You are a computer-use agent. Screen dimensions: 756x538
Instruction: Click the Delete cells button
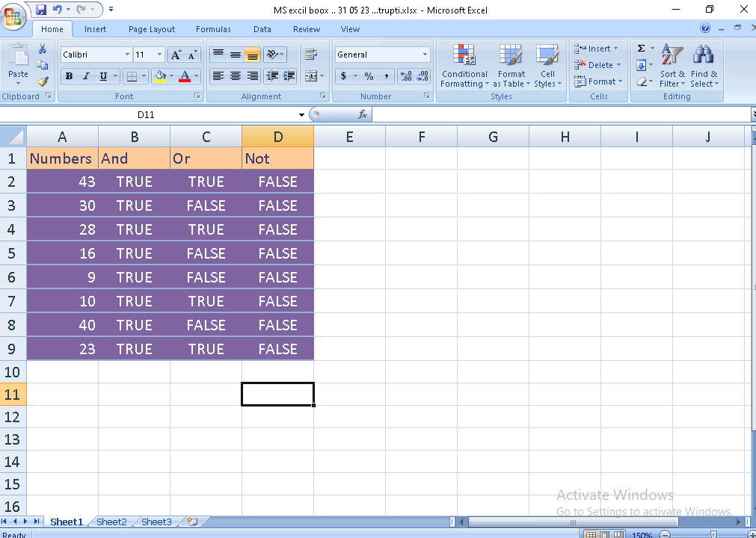point(597,65)
